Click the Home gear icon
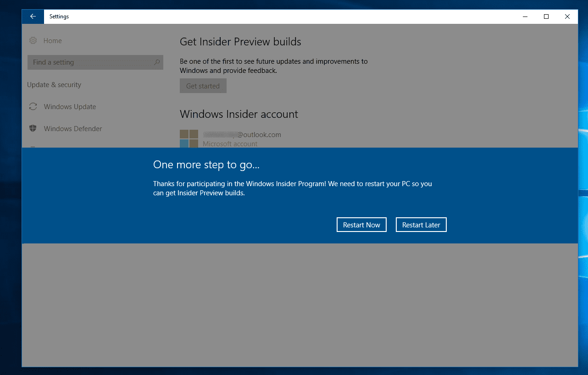Image resolution: width=588 pixels, height=375 pixels. click(x=33, y=41)
